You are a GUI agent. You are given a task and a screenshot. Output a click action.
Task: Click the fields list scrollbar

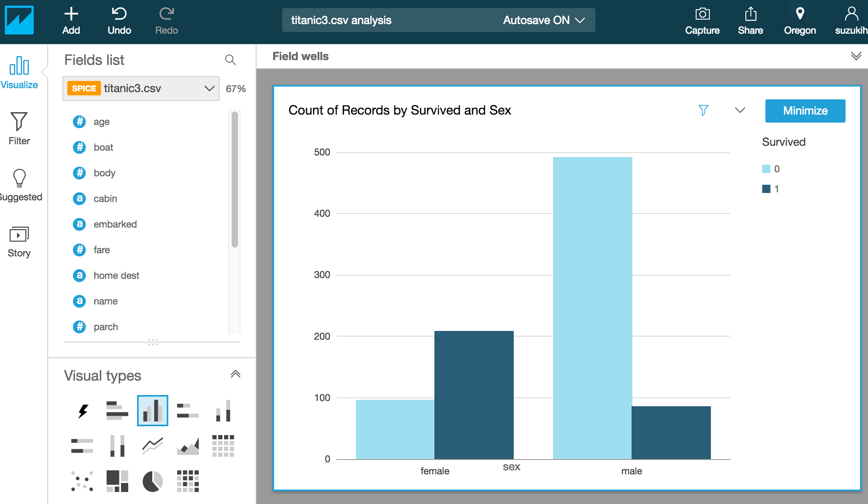point(235,179)
